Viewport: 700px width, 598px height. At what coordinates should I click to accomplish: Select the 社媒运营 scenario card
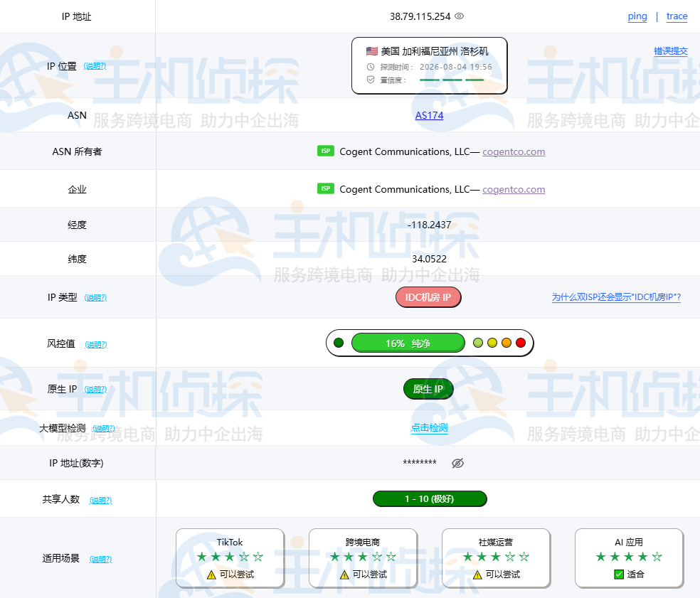coord(496,558)
